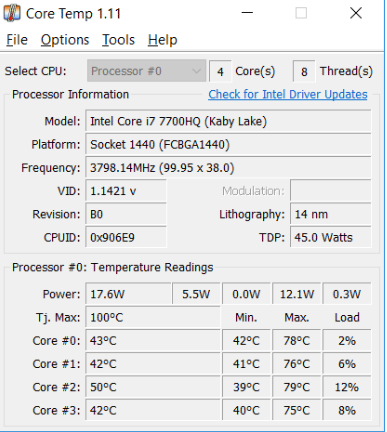Image resolution: width=387 pixels, height=432 pixels.
Task: Click the core count box showing 4
Action: 220,71
